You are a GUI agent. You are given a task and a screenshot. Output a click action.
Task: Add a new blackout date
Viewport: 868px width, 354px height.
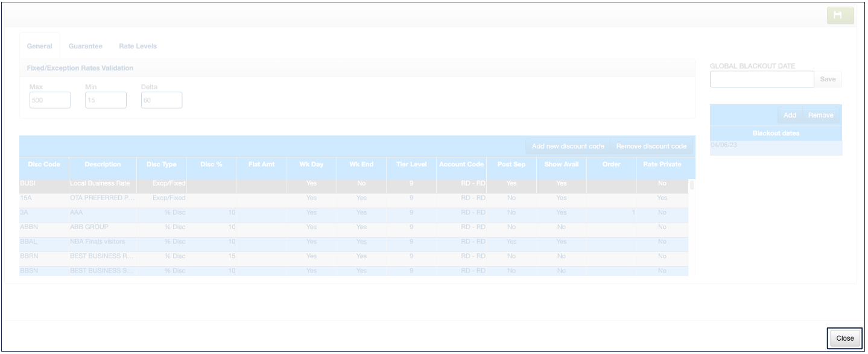[x=790, y=115]
